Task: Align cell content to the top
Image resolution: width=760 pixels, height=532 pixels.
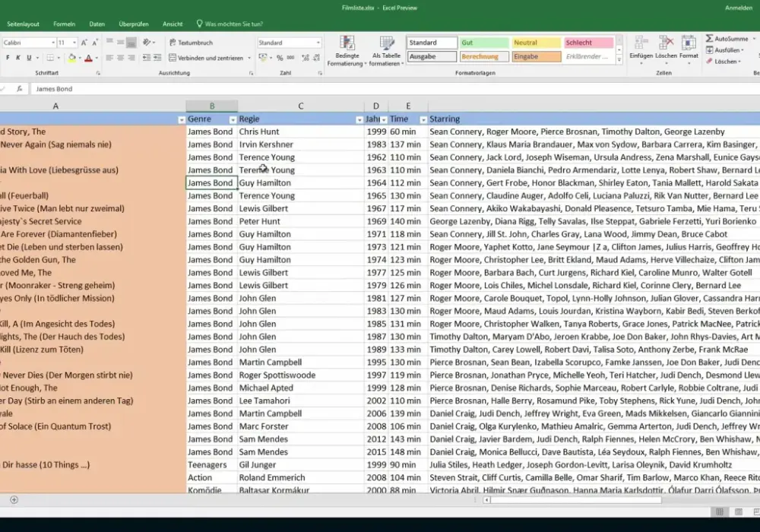Action: click(x=109, y=43)
